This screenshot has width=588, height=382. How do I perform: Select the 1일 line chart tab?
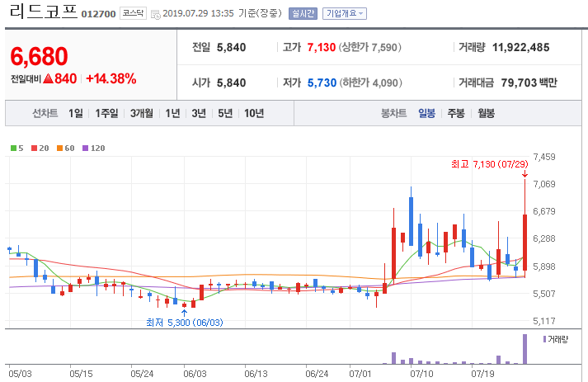(75, 113)
